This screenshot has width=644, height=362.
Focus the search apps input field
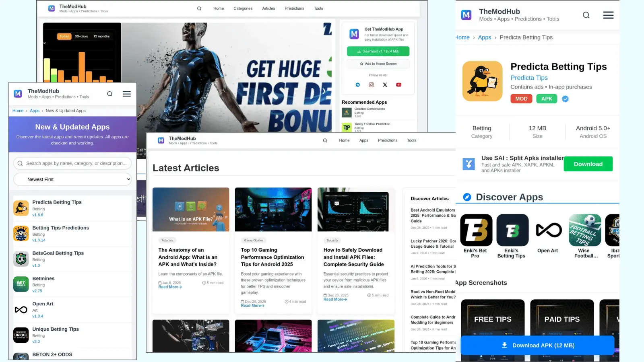[72, 163]
